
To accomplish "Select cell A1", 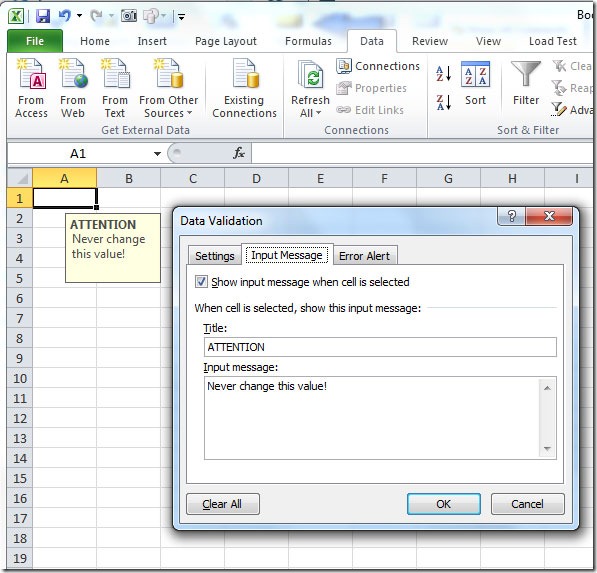I will click(x=65, y=198).
